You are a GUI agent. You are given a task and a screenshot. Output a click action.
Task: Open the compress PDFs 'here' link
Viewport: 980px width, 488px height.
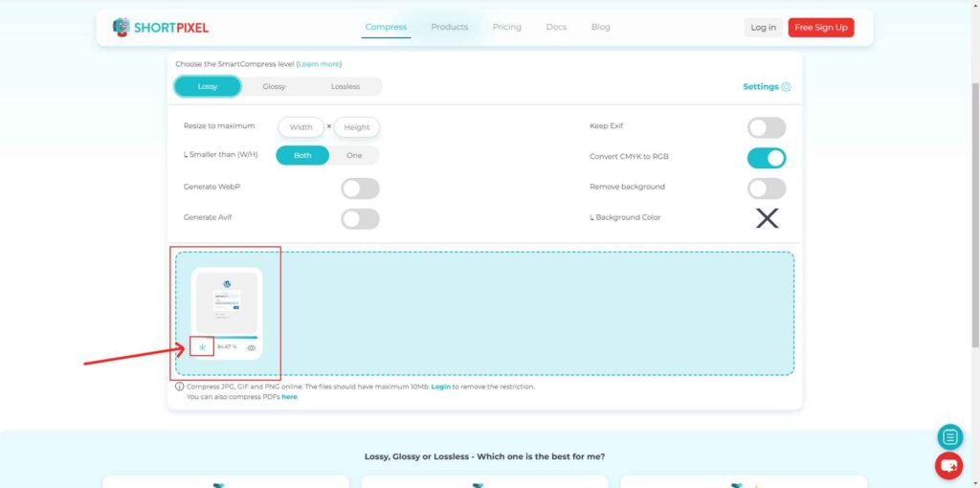click(x=289, y=397)
